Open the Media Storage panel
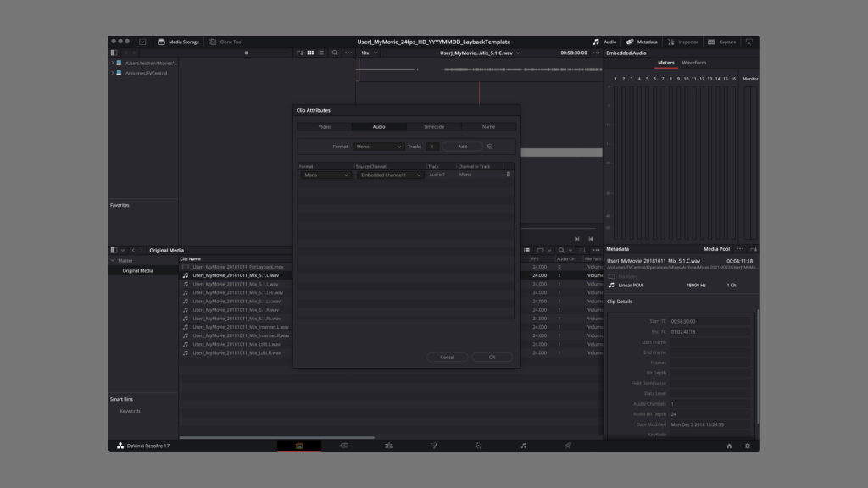The width and height of the screenshot is (868, 488). tap(178, 42)
